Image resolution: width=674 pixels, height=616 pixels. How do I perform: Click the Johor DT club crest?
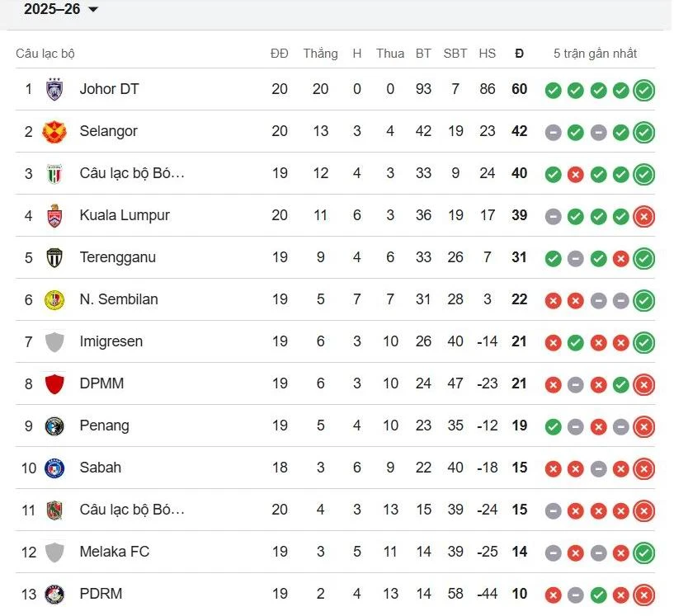tap(54, 89)
